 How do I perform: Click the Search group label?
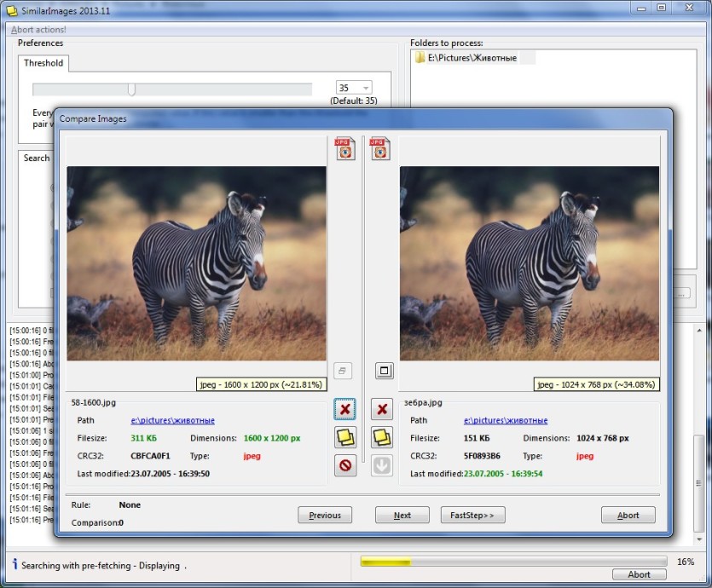point(37,158)
